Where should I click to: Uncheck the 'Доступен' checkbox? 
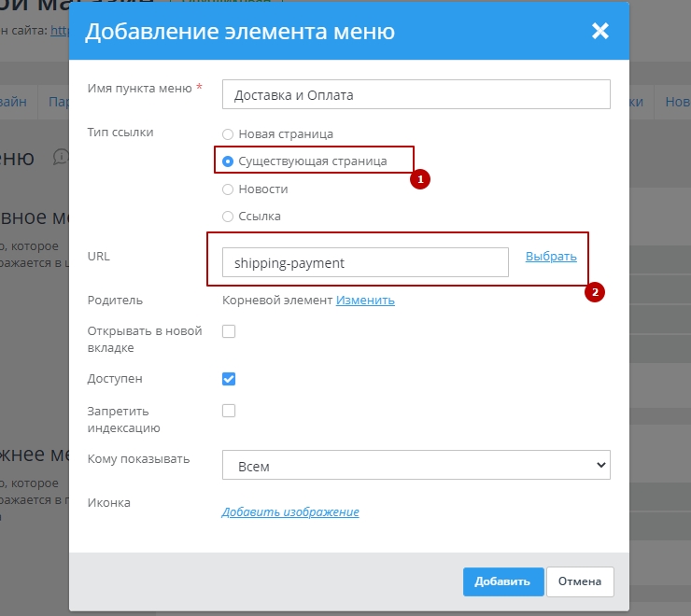(x=229, y=379)
